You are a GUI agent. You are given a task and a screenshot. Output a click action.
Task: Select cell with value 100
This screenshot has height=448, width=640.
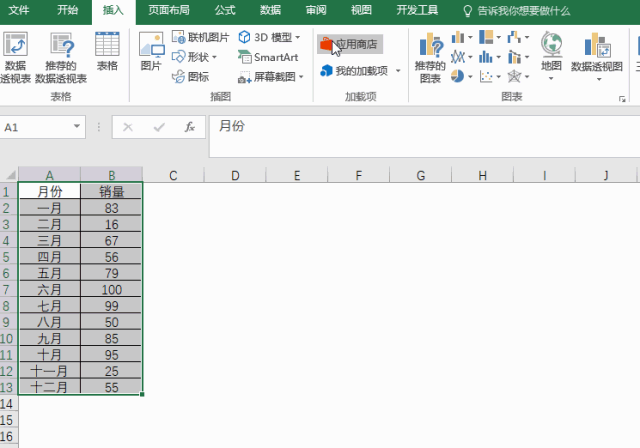click(111, 289)
